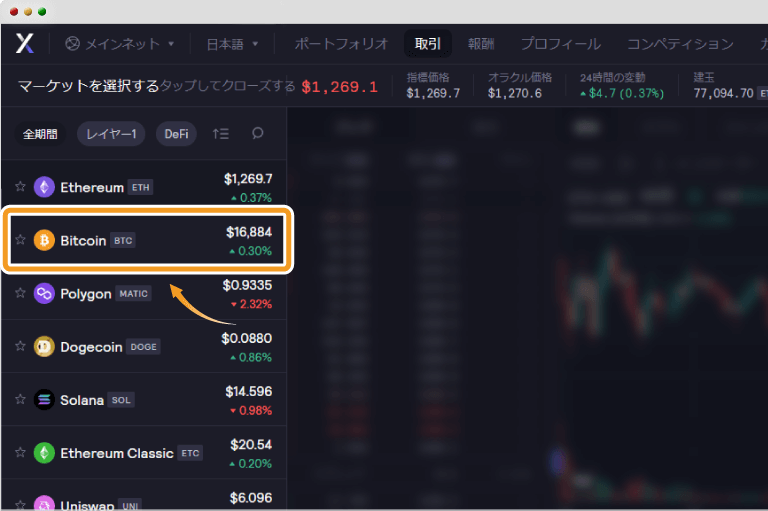Filter markets by レイヤー1
Image resolution: width=768 pixels, height=511 pixels.
point(111,134)
